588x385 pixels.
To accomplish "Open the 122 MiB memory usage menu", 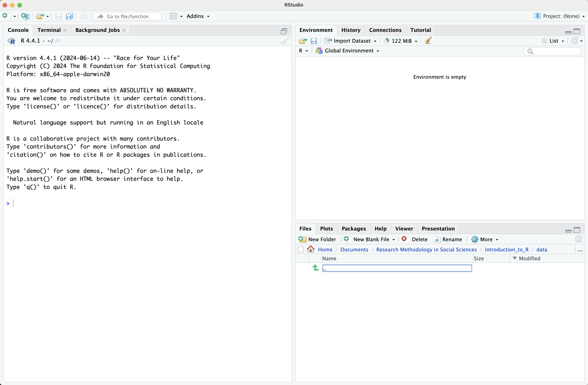I will point(401,41).
